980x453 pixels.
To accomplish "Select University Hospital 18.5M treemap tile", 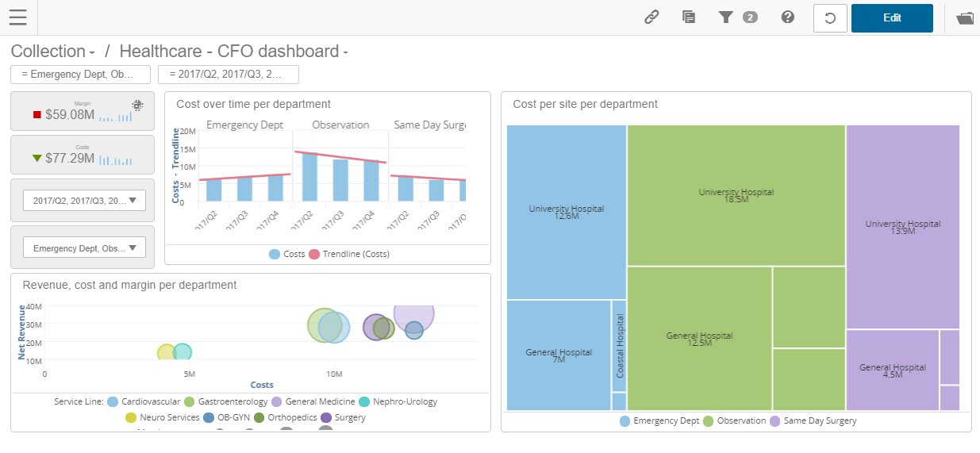I will (736, 195).
